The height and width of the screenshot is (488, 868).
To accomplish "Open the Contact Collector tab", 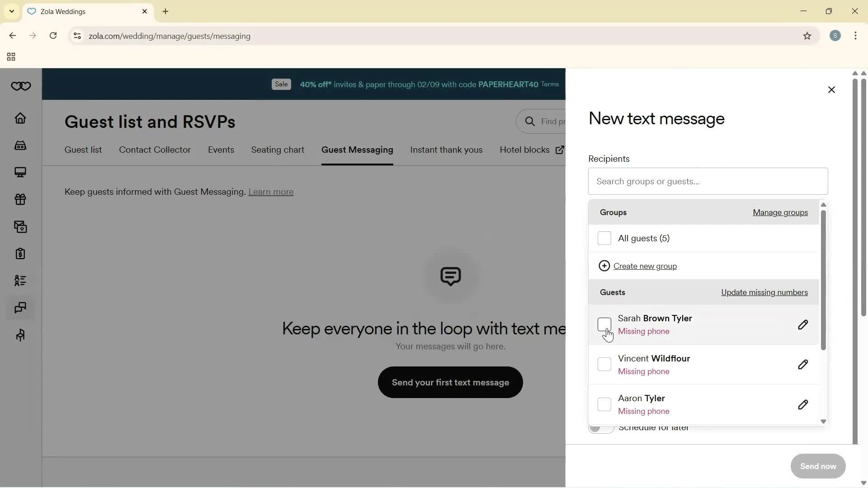I will pos(155,150).
